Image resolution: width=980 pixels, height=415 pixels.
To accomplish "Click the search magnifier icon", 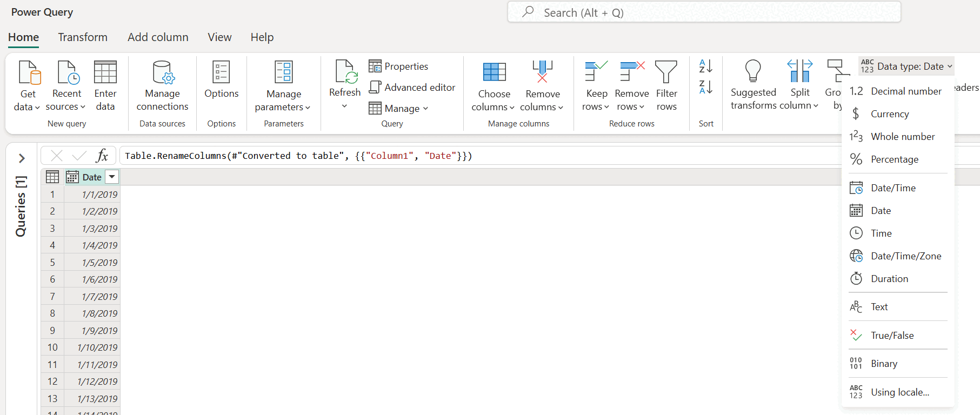I will pos(528,11).
